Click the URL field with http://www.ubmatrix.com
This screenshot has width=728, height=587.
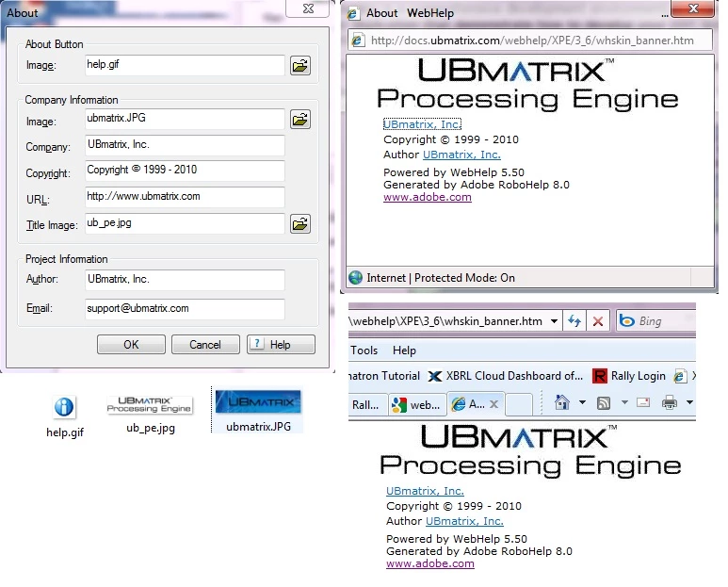(x=185, y=197)
